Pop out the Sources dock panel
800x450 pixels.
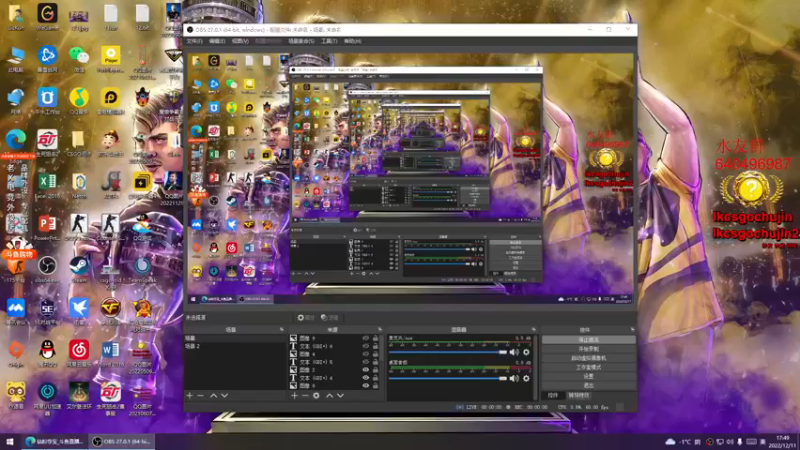pyautogui.click(x=380, y=330)
